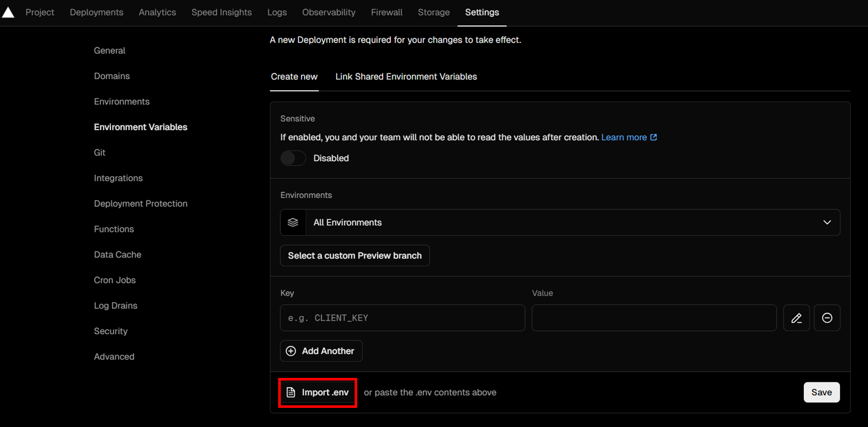The width and height of the screenshot is (868, 427).
Task: Open Integrations in sidebar
Action: pyautogui.click(x=118, y=178)
